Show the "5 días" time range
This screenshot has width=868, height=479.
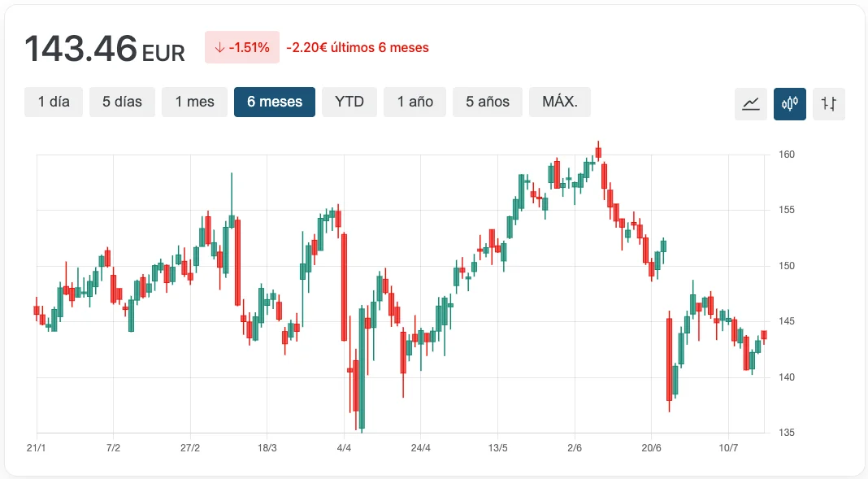coord(122,102)
